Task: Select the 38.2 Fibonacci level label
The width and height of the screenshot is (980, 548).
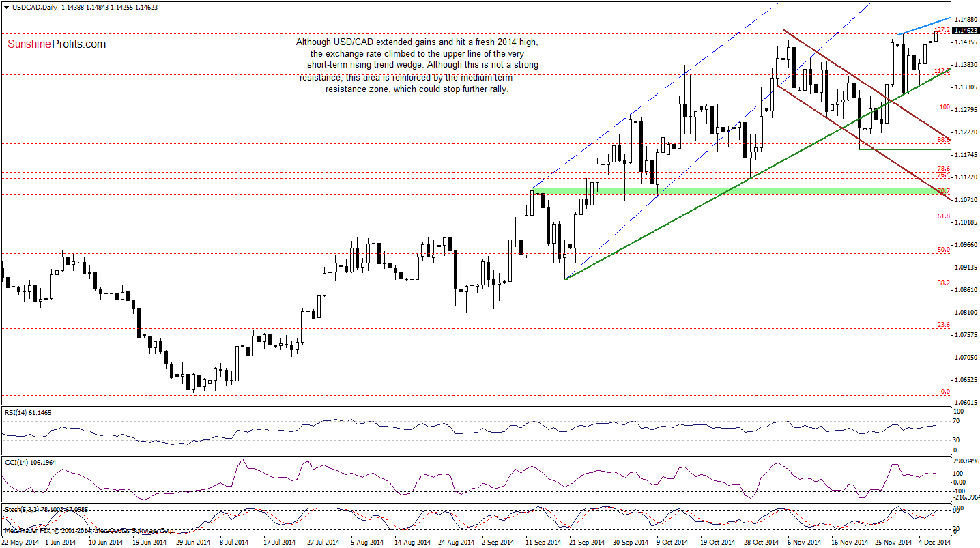Action: (943, 283)
